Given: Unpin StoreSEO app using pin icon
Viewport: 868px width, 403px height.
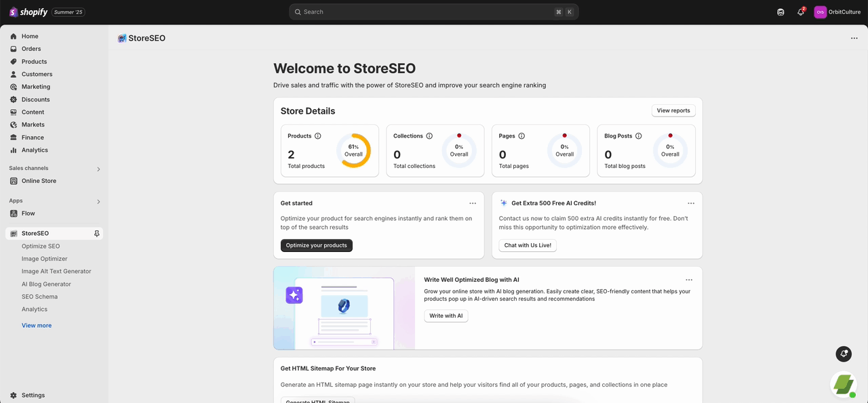Looking at the screenshot, I should coord(97,234).
